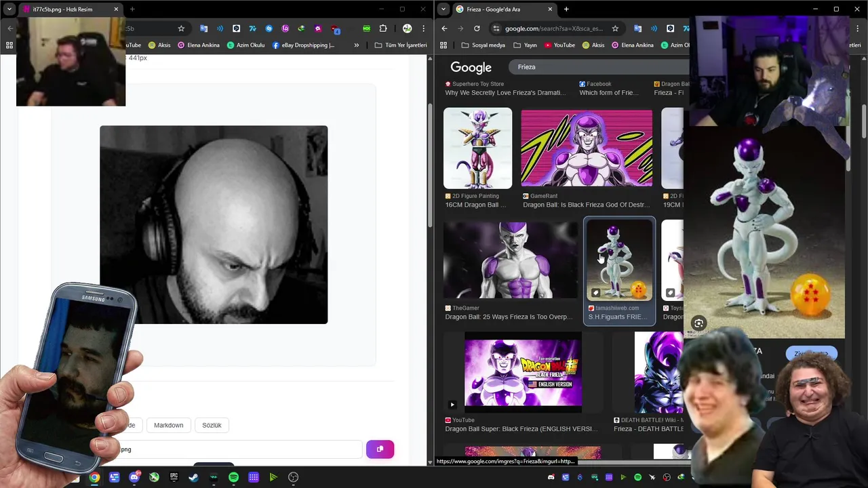Open the Tüm Yer İşaretleri bookmarks folder

coord(401,45)
